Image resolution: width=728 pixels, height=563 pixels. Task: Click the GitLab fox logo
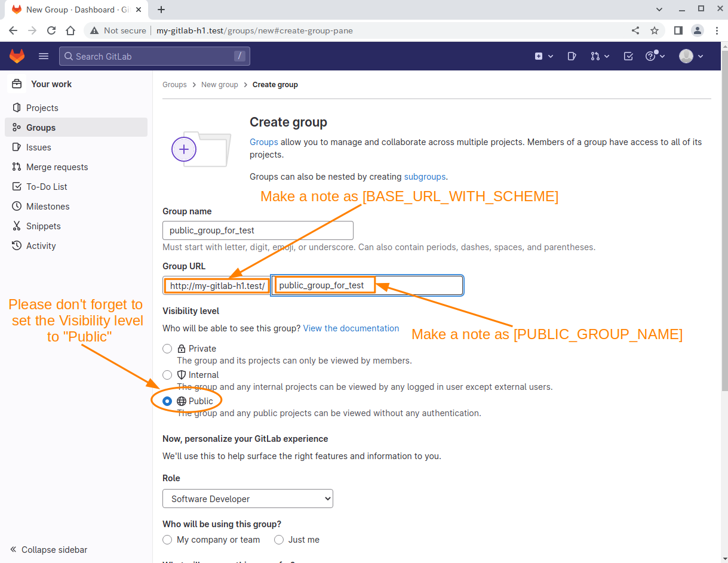tap(17, 56)
